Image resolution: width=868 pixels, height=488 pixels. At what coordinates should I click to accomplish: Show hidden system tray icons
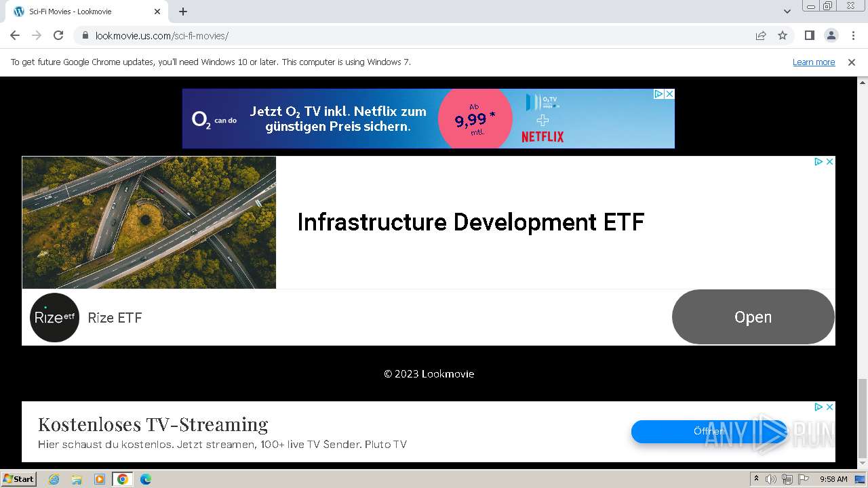[x=757, y=479]
